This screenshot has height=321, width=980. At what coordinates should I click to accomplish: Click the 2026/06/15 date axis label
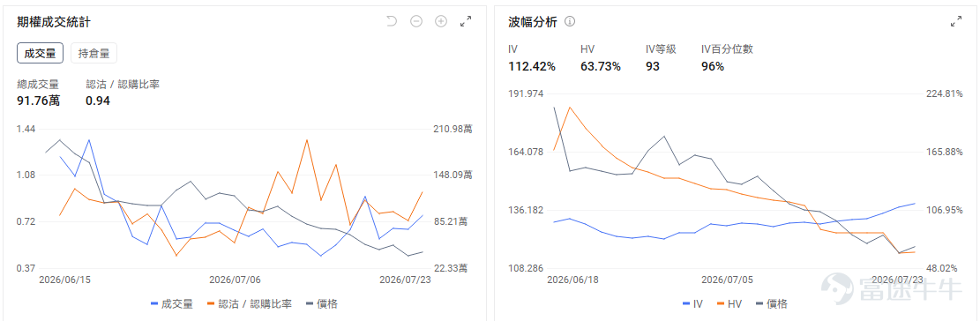[x=65, y=280]
